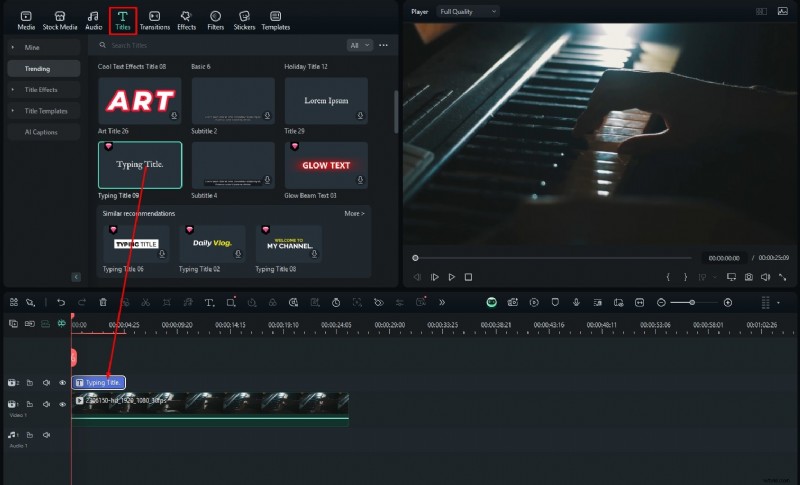Open the Transitions tab
The width and height of the screenshot is (800, 485).
(154, 20)
